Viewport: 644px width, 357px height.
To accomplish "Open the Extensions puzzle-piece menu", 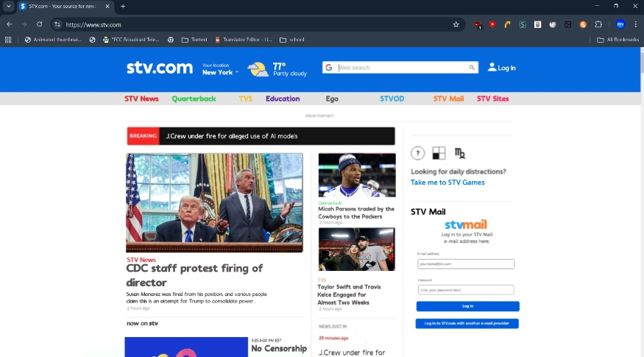I will click(x=598, y=24).
